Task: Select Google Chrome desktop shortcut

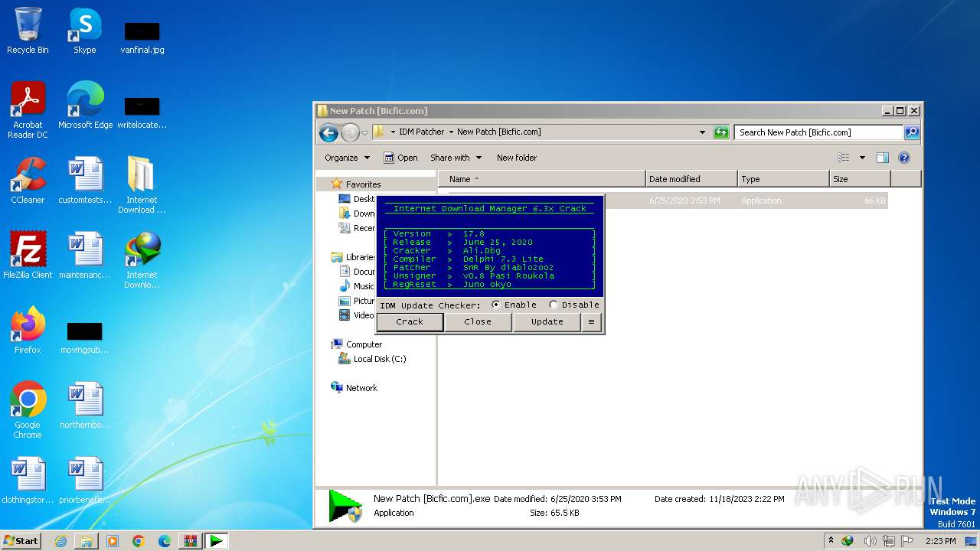Action: (28, 411)
